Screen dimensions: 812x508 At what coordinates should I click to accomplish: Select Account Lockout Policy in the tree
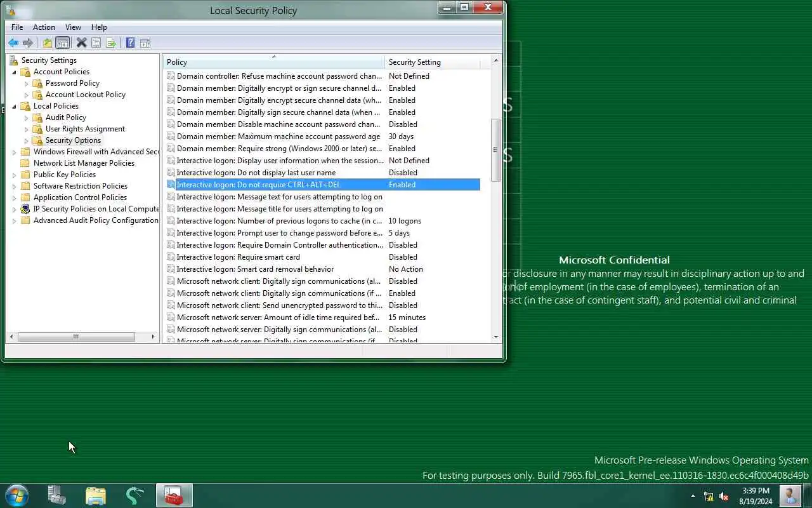[86, 95]
